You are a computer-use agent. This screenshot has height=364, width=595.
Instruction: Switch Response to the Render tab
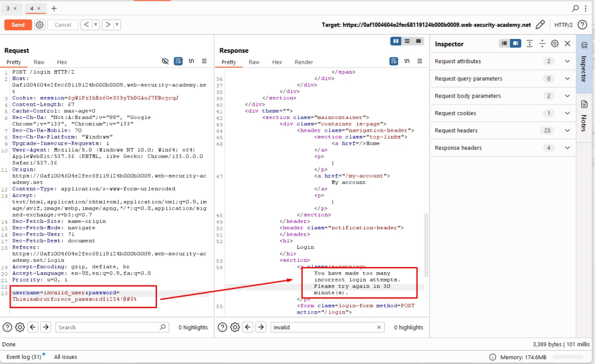[303, 62]
